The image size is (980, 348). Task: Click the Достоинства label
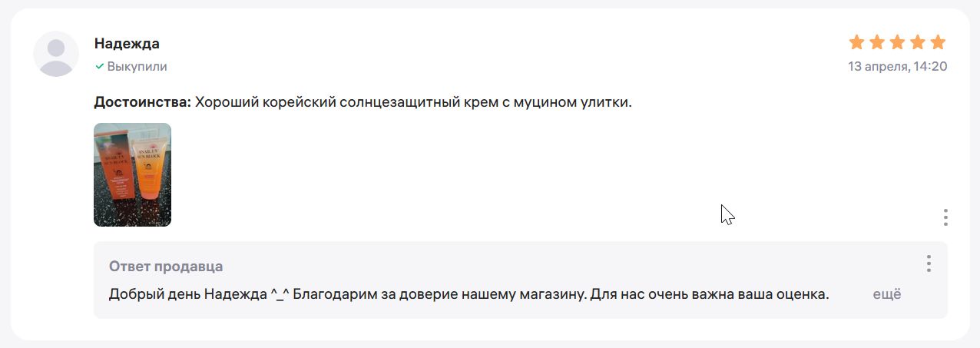coord(142,102)
